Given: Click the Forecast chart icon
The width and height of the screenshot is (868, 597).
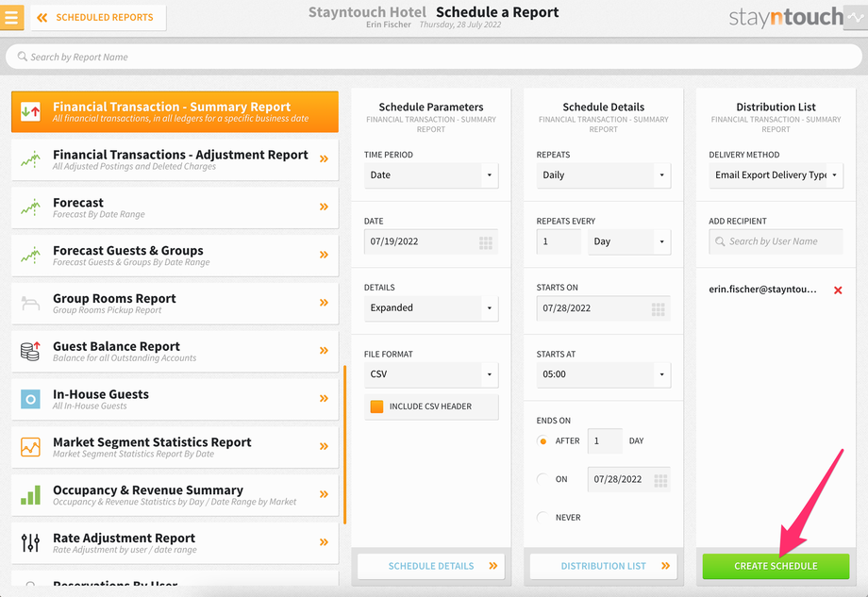Looking at the screenshot, I should pyautogui.click(x=30, y=207).
